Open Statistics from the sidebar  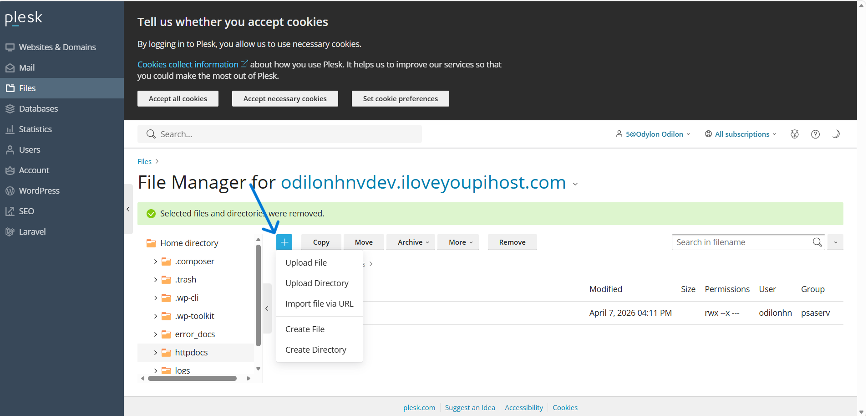coord(35,129)
